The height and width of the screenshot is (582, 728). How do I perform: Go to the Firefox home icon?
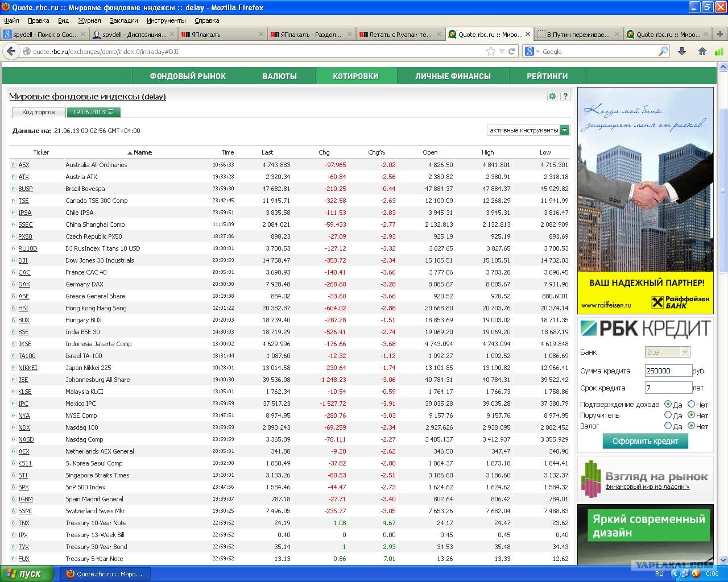coord(702,51)
